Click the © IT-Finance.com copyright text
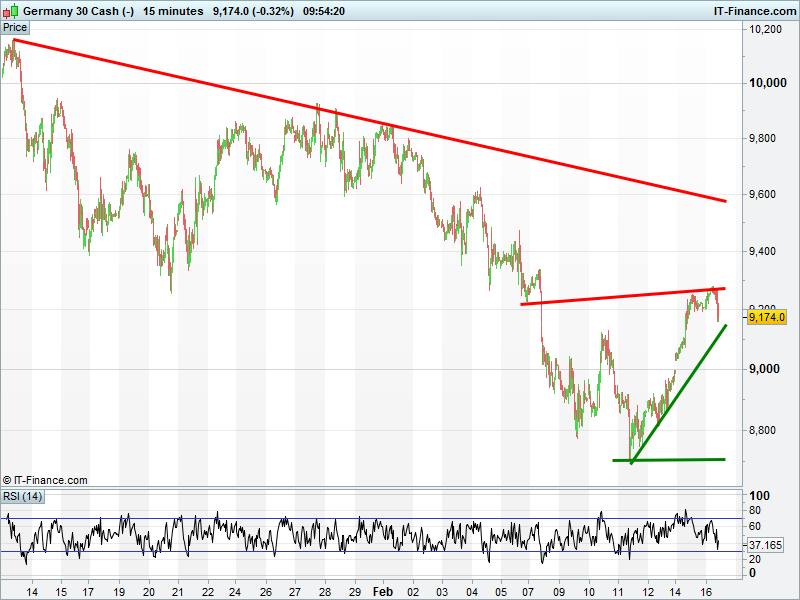Viewport: 800px width, 600px height. (x=45, y=480)
